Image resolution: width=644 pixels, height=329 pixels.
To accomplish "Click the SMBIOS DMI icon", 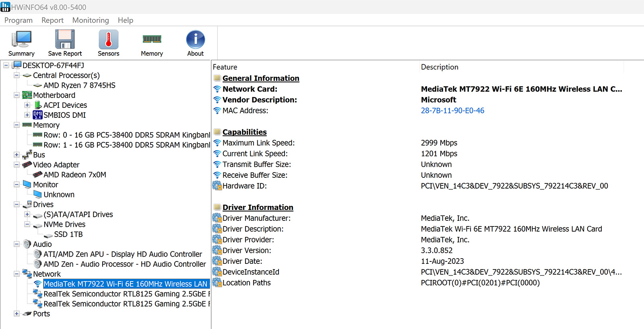I will click(37, 115).
